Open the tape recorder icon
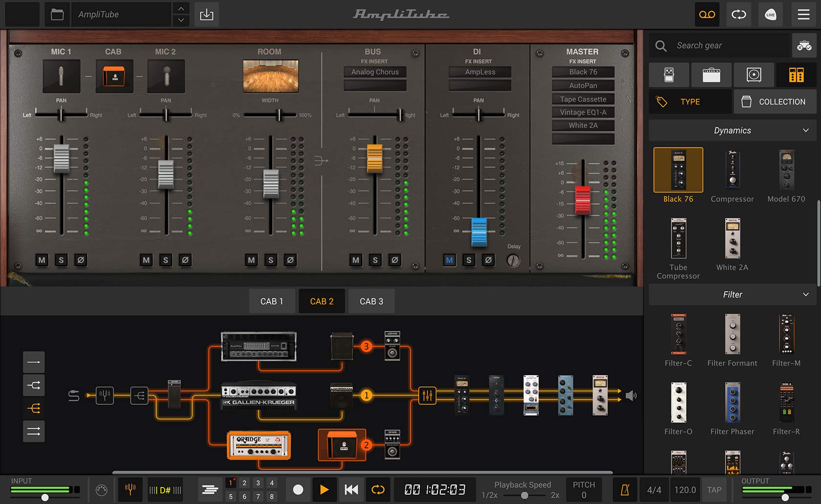The height and width of the screenshot is (504, 821). pyautogui.click(x=707, y=15)
